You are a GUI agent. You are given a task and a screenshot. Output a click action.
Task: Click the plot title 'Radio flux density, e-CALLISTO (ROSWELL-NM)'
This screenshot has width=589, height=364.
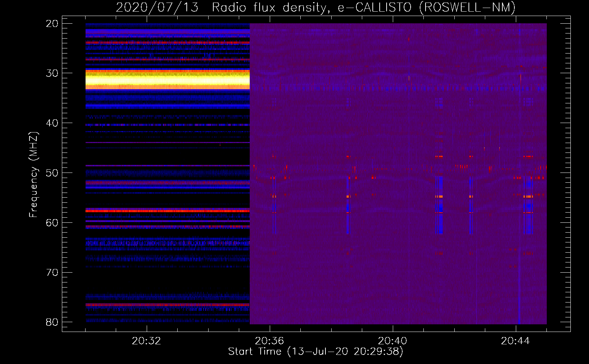[364, 7]
